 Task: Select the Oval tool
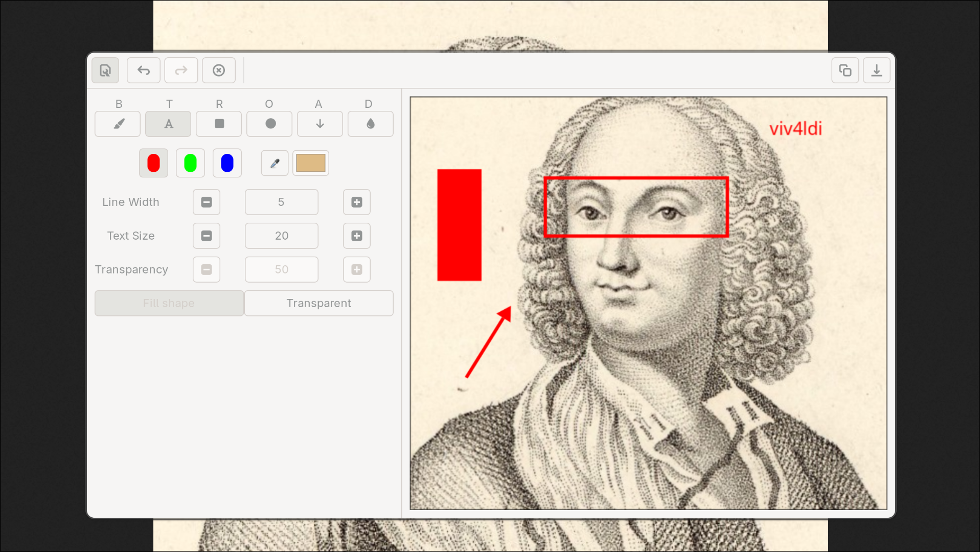[269, 124]
